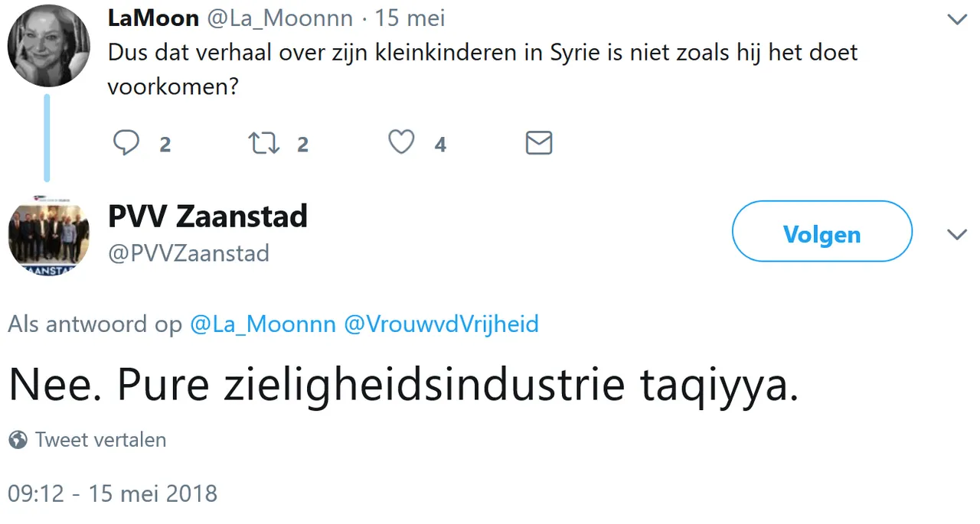Viewport: 980px width, 524px height.
Task: Expand the options menu on PVV Zaanstad's tweet
Action: point(957,235)
